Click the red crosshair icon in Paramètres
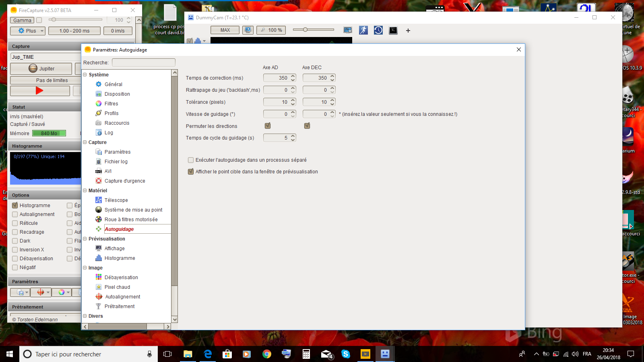The width and height of the screenshot is (644, 362). tap(41, 292)
